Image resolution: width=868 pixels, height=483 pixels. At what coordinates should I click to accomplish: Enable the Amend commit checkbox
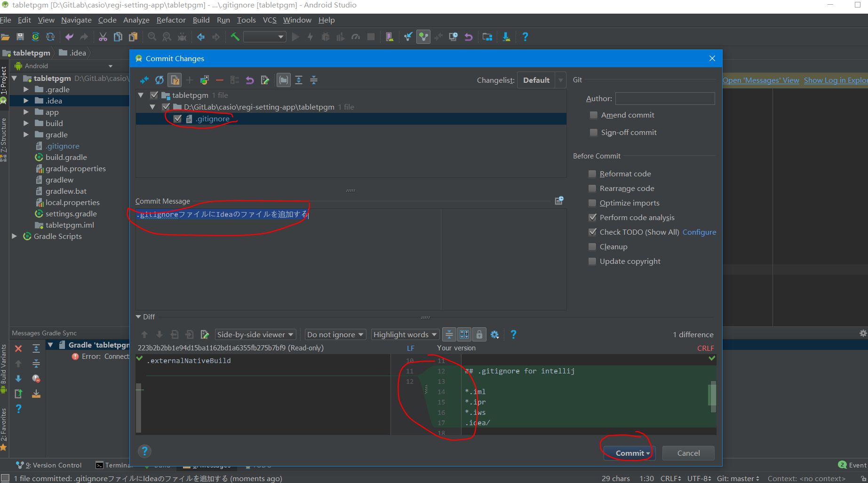click(x=594, y=115)
